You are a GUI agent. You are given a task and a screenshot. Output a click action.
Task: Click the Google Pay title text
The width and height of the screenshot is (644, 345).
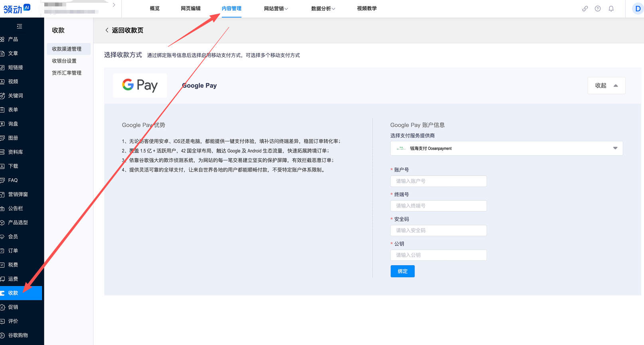coord(200,86)
